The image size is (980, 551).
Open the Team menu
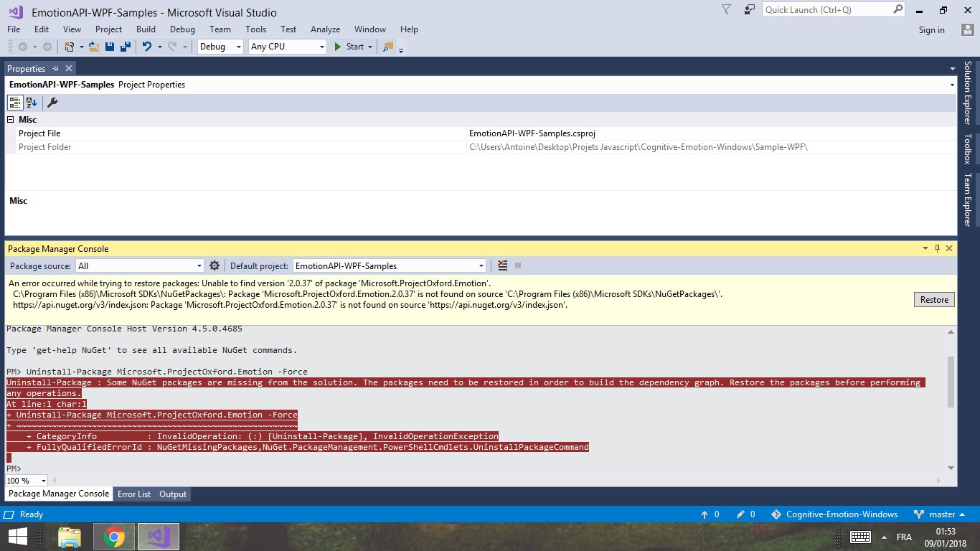(x=220, y=29)
